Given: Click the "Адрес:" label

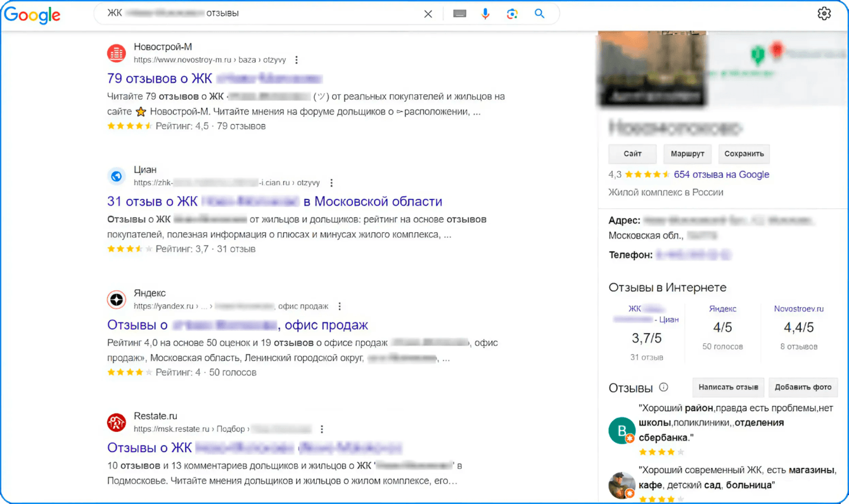Looking at the screenshot, I should (x=624, y=220).
